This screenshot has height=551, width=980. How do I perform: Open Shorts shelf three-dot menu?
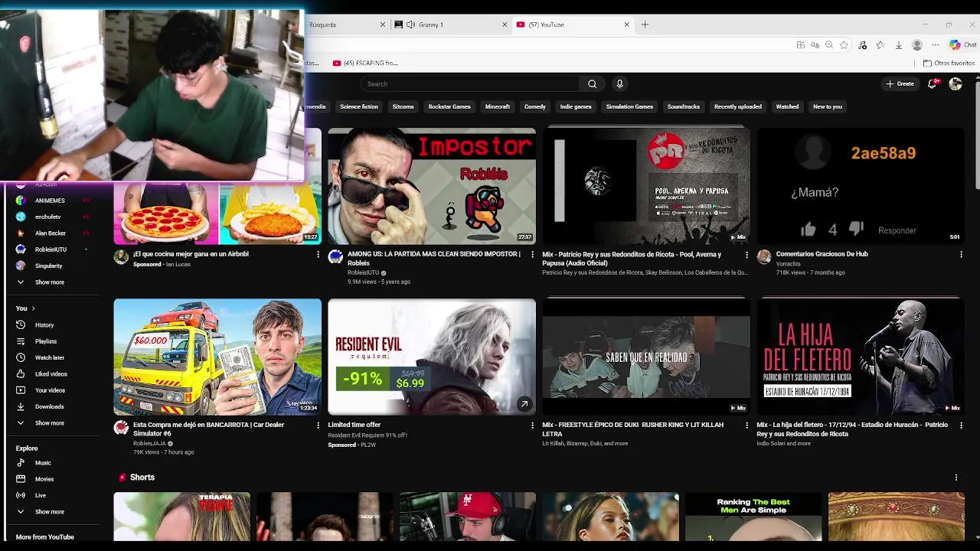pyautogui.click(x=955, y=478)
